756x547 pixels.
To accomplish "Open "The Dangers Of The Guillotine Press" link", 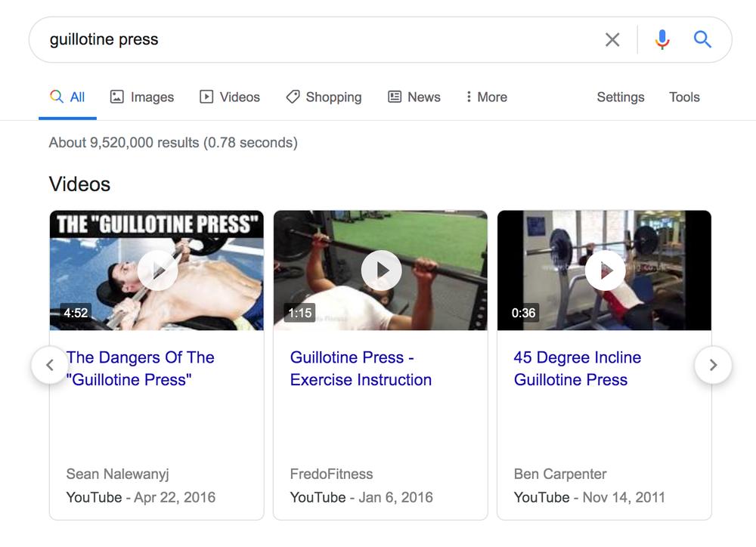I will [141, 369].
